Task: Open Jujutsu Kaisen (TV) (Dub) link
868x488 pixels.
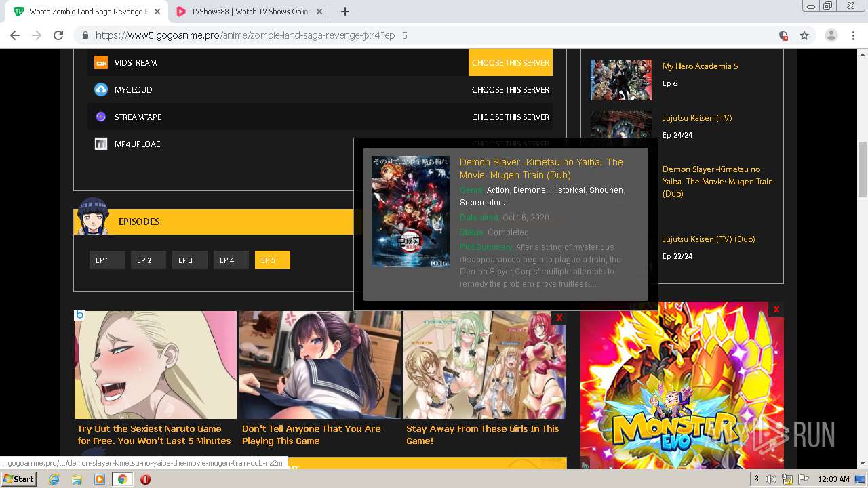Action: [709, 239]
